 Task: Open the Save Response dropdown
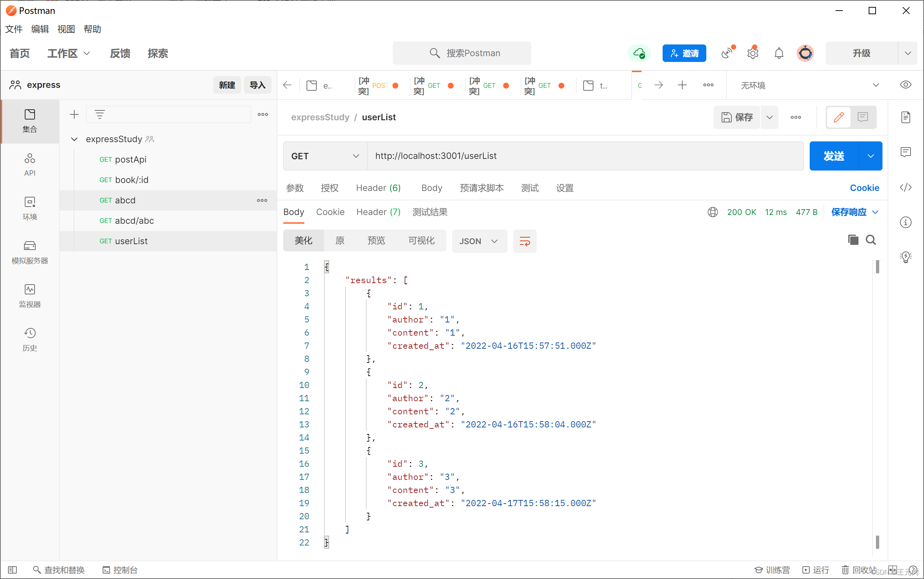855,212
